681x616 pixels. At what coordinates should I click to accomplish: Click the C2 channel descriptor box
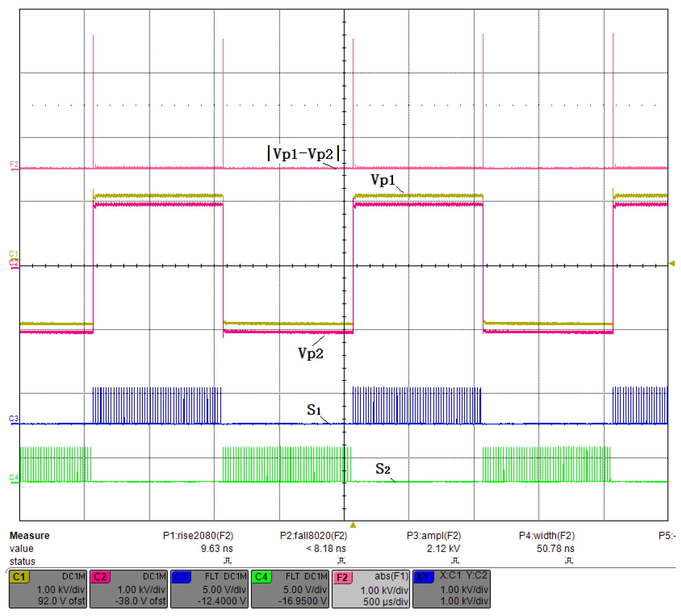(x=128, y=589)
